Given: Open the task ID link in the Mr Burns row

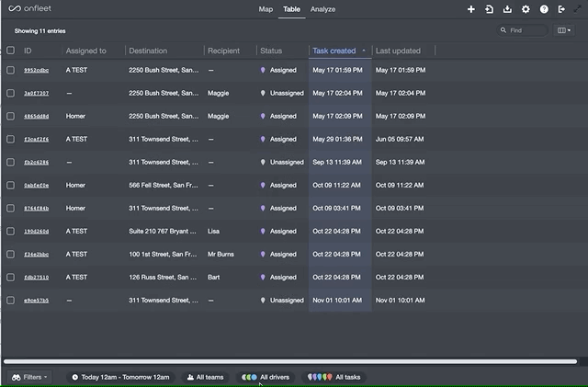Looking at the screenshot, I should pos(37,255).
